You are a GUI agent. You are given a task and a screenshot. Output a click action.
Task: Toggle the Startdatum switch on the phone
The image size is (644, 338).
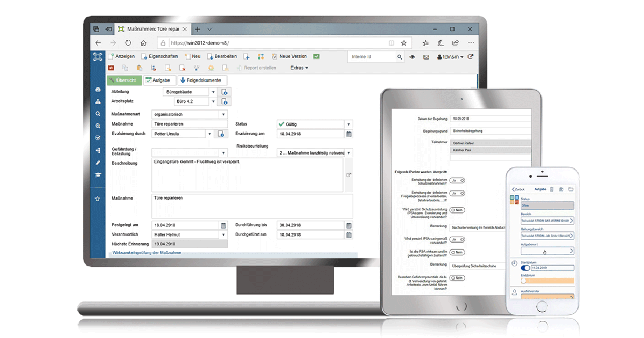[525, 268]
